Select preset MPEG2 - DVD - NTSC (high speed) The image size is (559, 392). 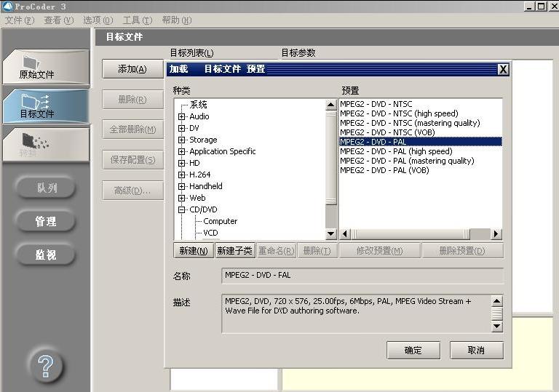pyautogui.click(x=399, y=113)
